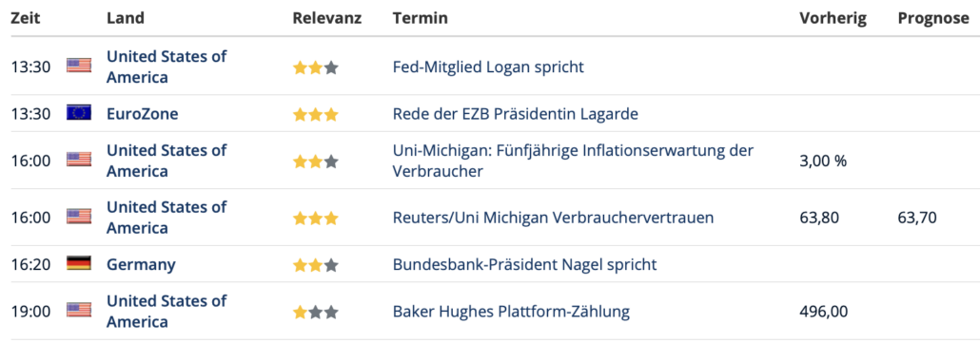This screenshot has height=343, width=980.
Task: Select the EuroZone country link
Action: coord(143,114)
